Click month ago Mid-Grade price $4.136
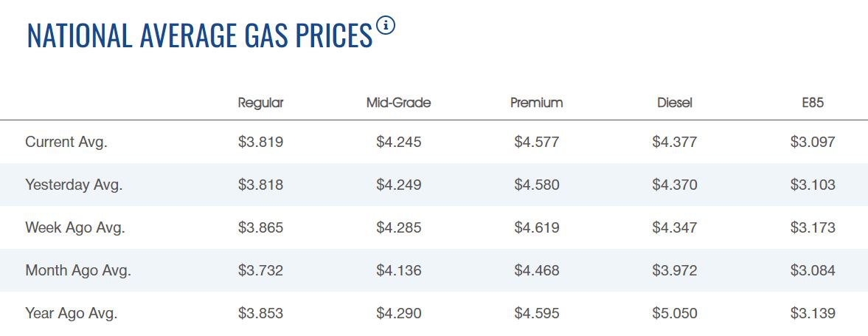868x336 pixels. pos(398,270)
